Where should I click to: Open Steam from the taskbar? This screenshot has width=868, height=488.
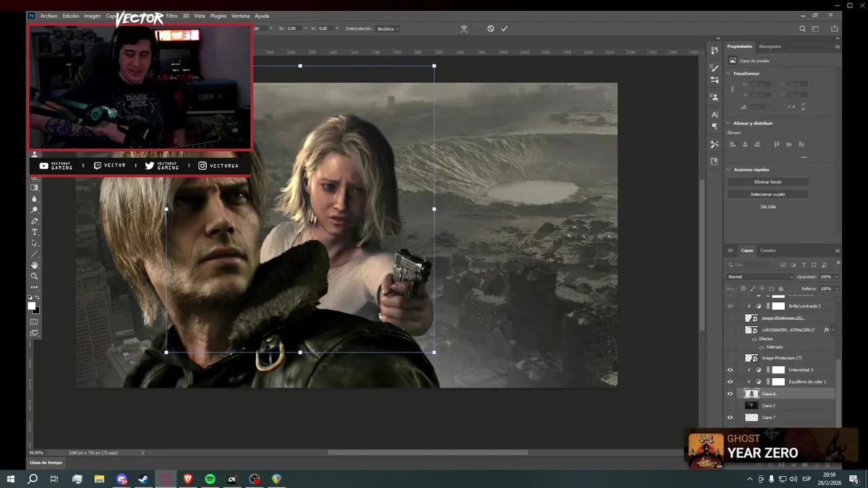144,479
